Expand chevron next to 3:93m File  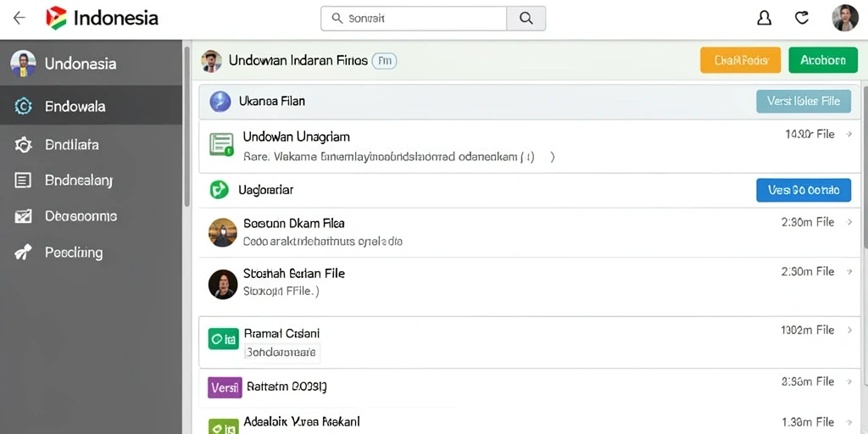[x=849, y=382]
